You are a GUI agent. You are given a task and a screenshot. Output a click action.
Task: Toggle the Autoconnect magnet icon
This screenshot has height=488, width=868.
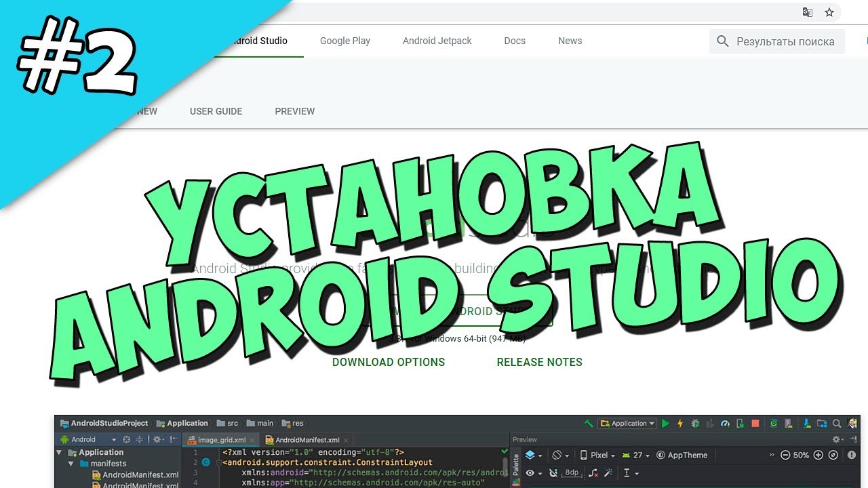553,473
